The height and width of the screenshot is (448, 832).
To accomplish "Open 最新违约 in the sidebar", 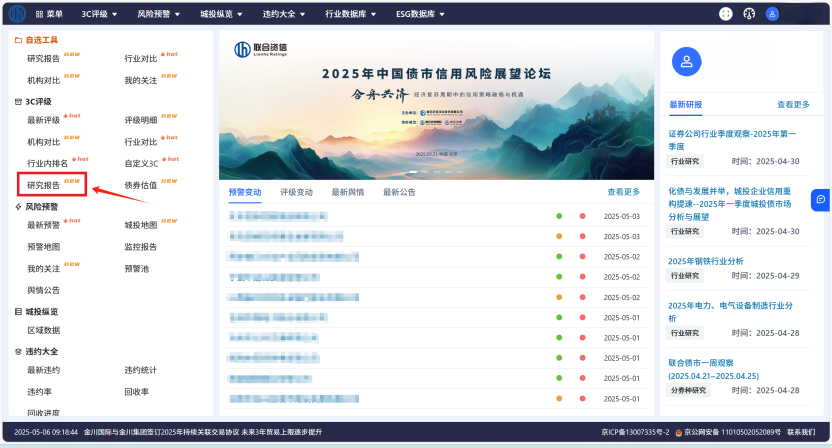I will coord(44,370).
